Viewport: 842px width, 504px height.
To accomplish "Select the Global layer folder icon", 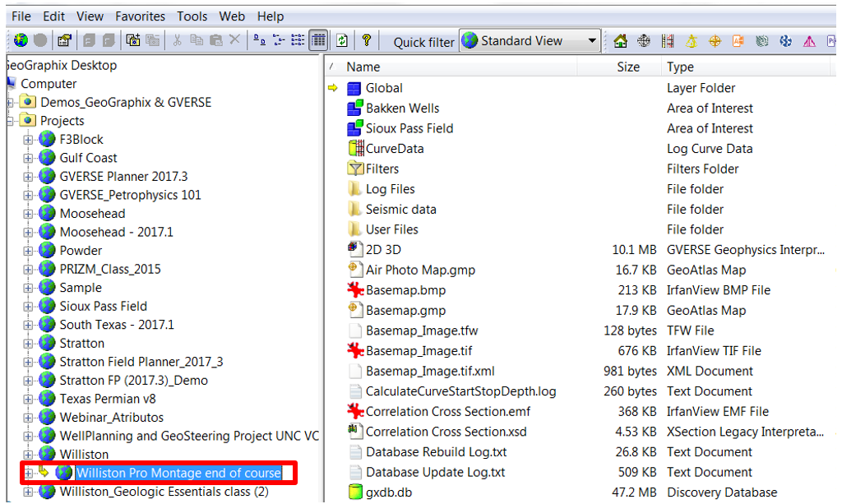I will [x=354, y=88].
